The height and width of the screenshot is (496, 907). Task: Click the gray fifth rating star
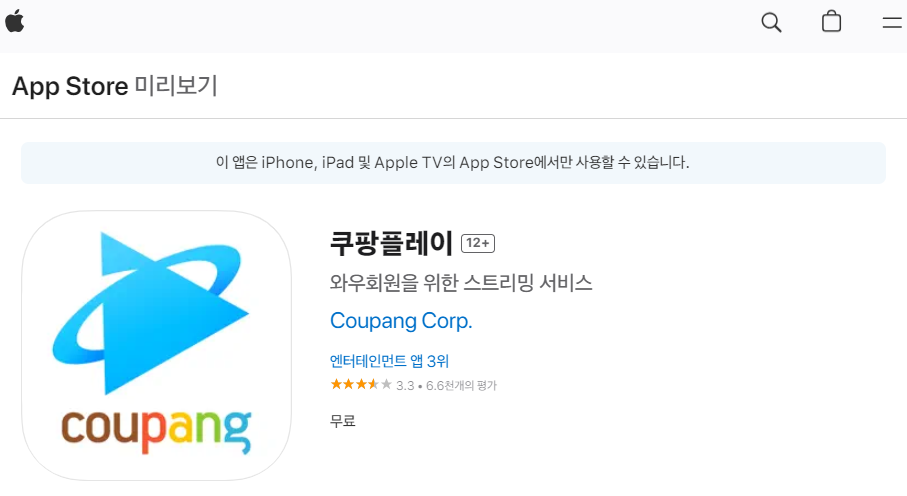pyautogui.click(x=386, y=384)
